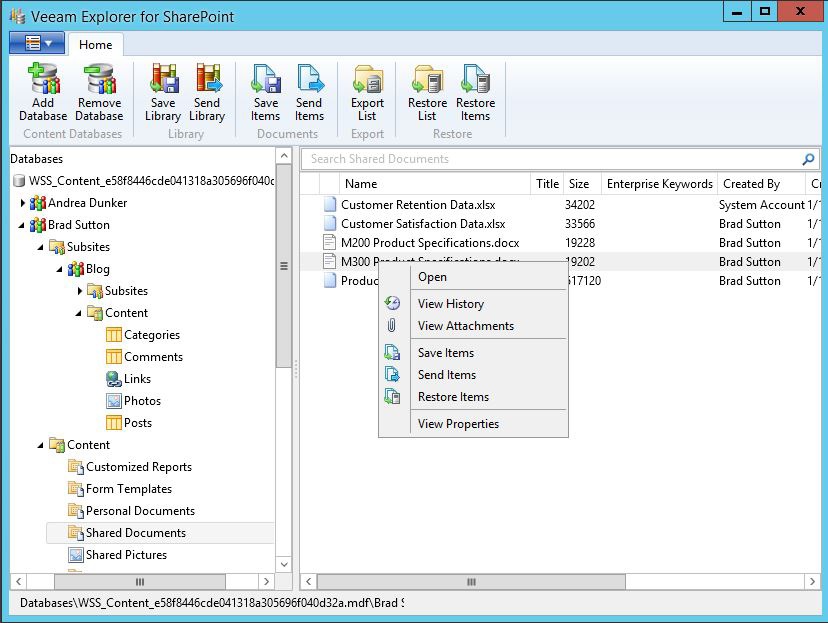Click the Restore Items icon in context menu
This screenshot has height=623, width=828.
click(392, 397)
